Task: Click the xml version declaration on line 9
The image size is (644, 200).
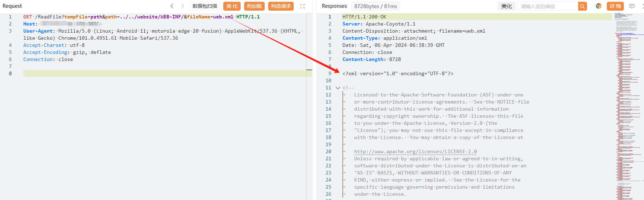Action: point(398,73)
